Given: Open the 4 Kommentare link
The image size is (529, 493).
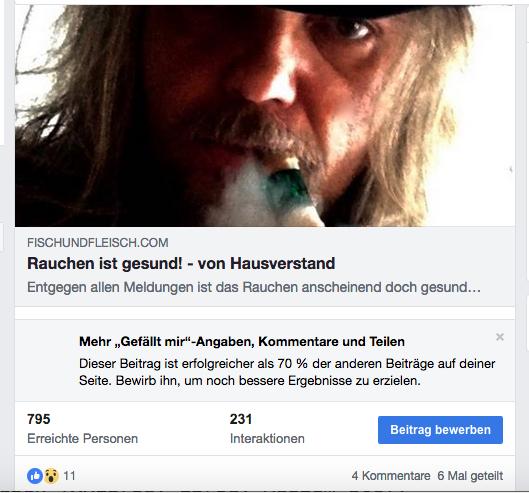Looking at the screenshot, I should pos(391,476).
